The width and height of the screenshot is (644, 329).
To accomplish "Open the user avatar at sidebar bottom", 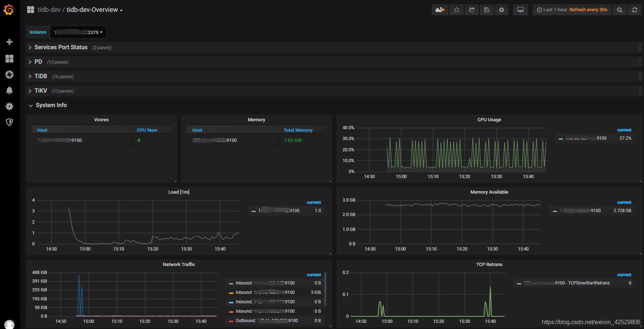I will coord(9,325).
